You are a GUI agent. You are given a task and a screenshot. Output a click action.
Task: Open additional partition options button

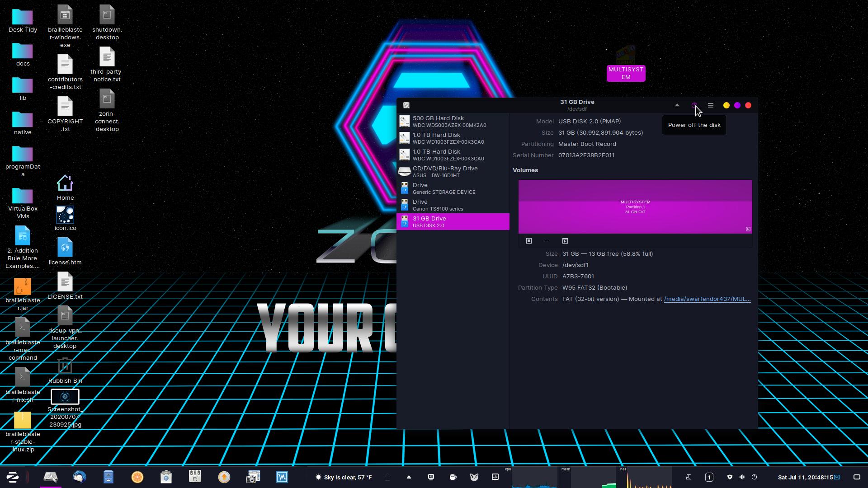click(565, 241)
